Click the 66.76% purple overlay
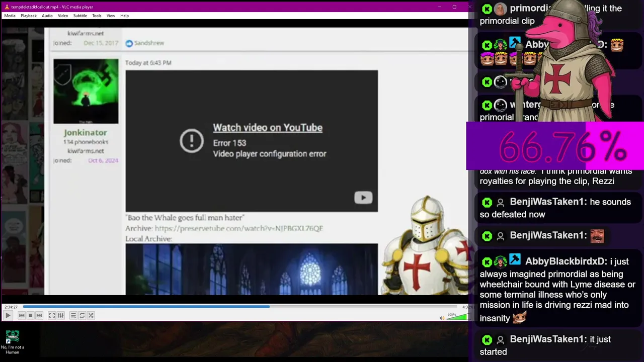 coord(555,146)
